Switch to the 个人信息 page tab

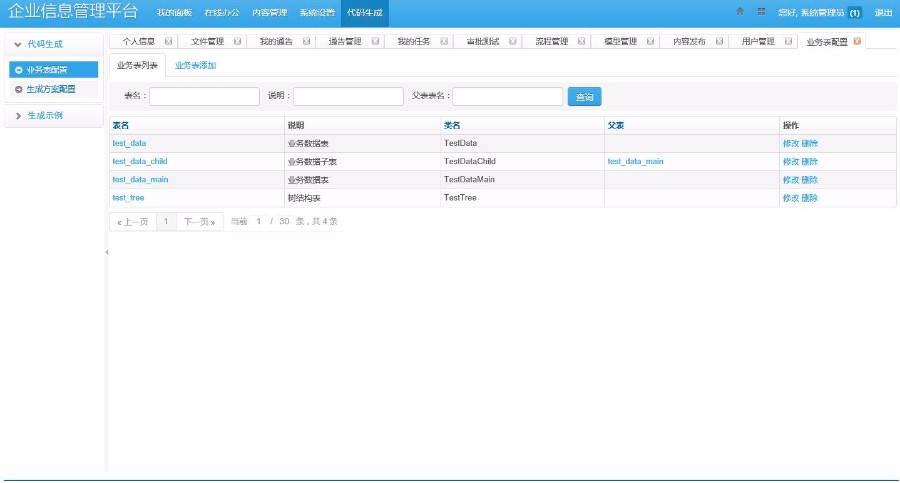click(138, 41)
